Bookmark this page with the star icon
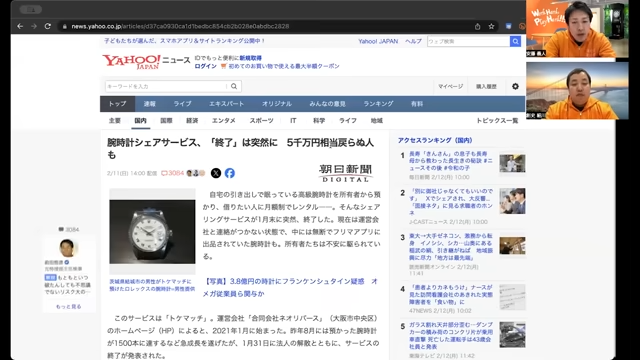This screenshot has height=360, width=640. coord(491,26)
